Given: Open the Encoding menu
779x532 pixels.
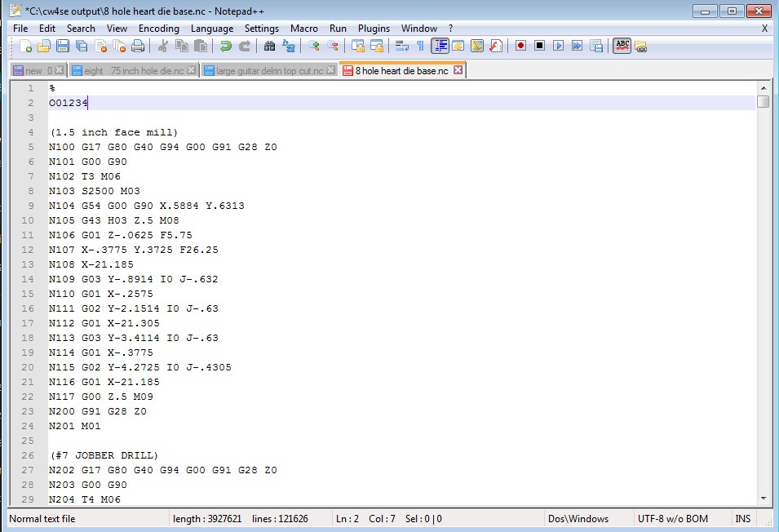Looking at the screenshot, I should pos(159,29).
